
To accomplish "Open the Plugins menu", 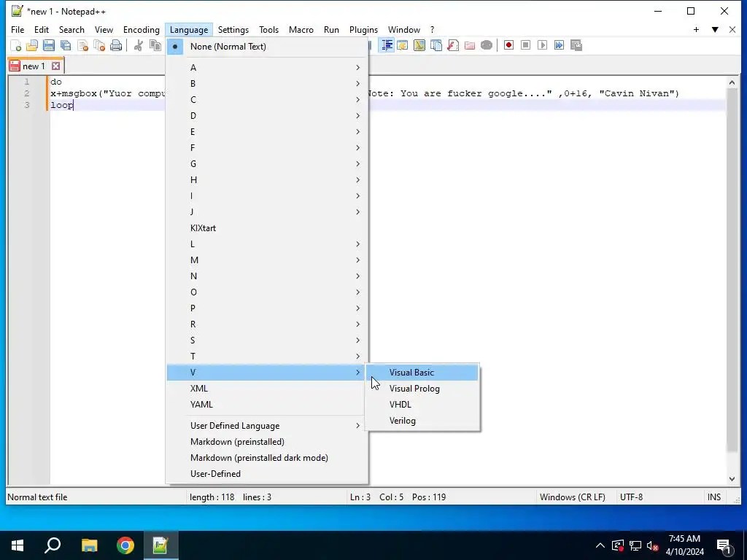I will pyautogui.click(x=363, y=29).
